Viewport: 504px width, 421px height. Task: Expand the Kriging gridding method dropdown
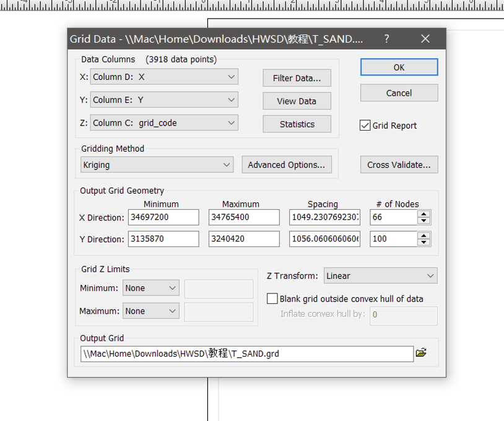pyautogui.click(x=226, y=165)
